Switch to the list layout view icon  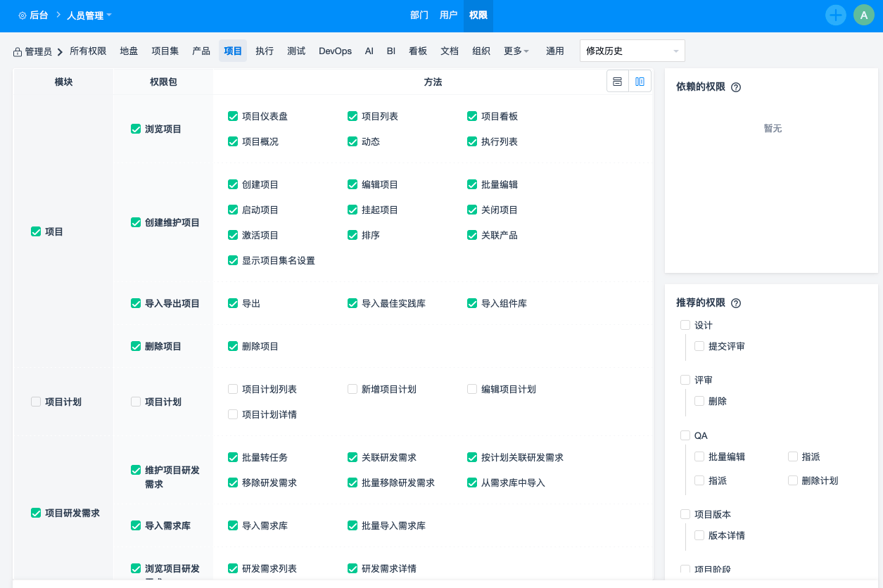point(617,82)
